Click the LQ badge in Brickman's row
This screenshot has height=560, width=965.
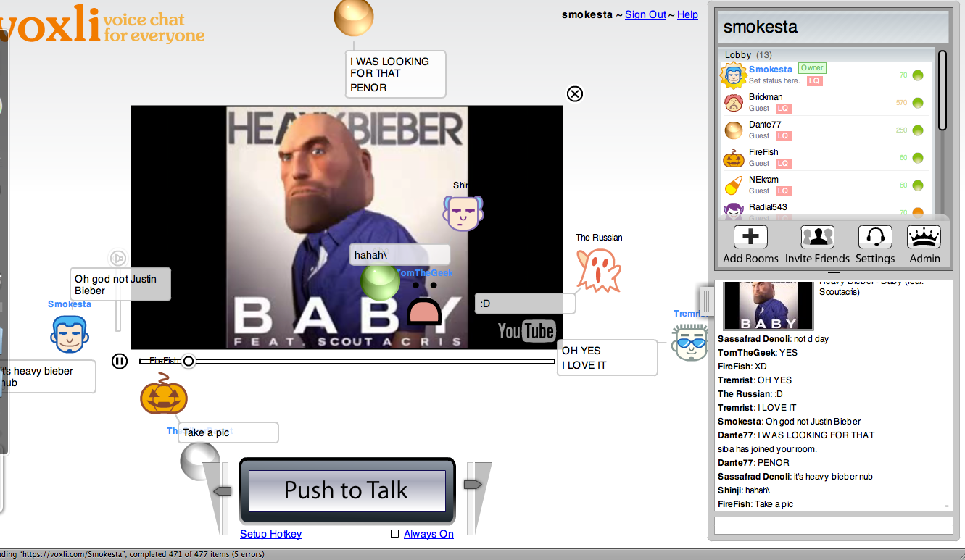[783, 109]
